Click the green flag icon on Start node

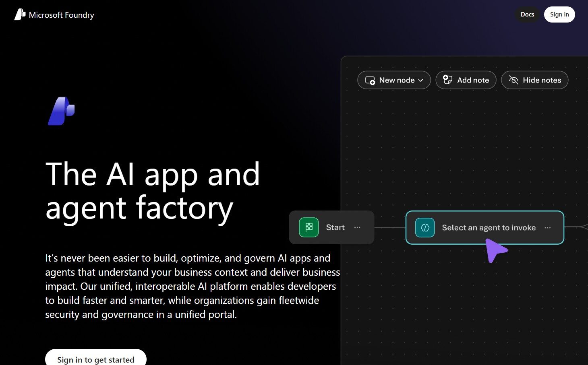tap(309, 227)
